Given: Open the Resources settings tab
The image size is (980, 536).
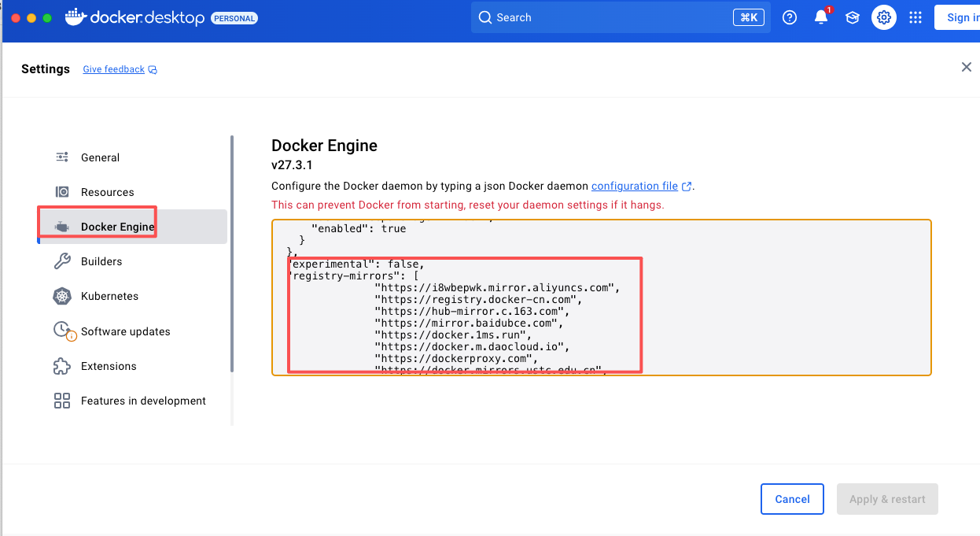Looking at the screenshot, I should [132, 192].
